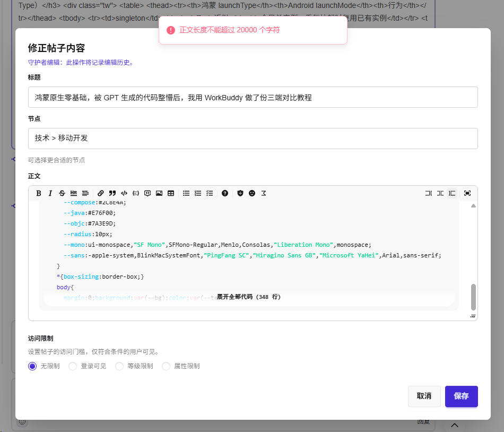Image resolution: width=504 pixels, height=432 pixels.
Task: Toggle bold formatting in the editor toolbar
Action: coord(39,193)
